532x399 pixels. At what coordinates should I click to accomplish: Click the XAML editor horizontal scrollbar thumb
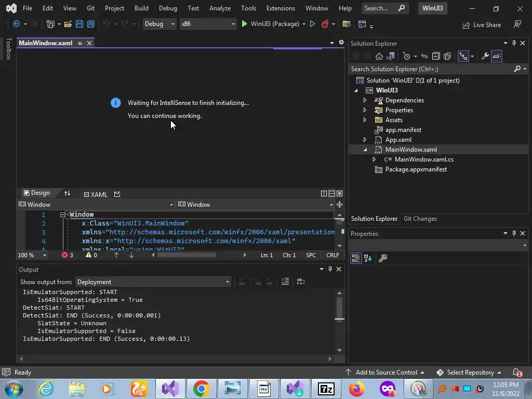(x=187, y=255)
